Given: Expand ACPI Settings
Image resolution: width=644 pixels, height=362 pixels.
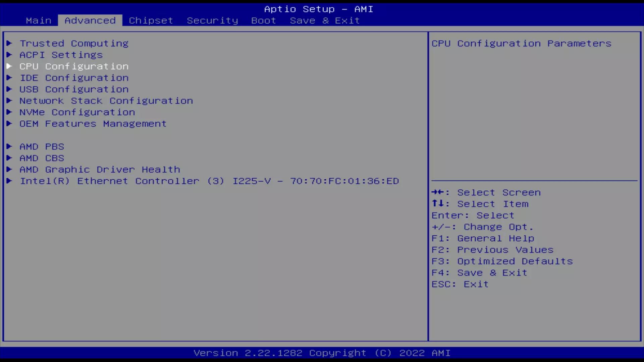Looking at the screenshot, I should [x=61, y=55].
